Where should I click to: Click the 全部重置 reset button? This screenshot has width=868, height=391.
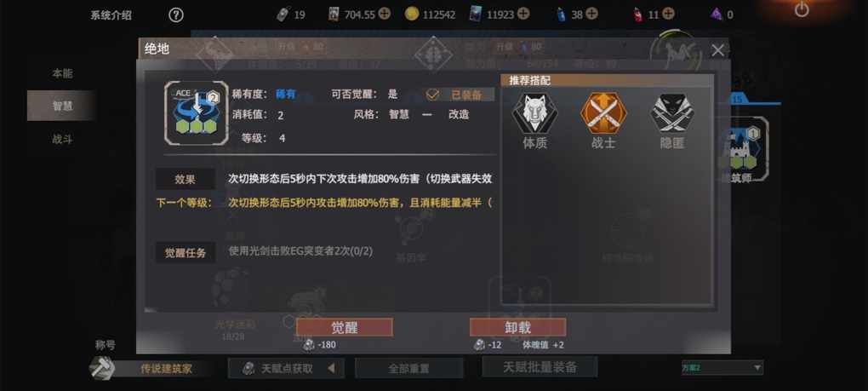pos(408,368)
